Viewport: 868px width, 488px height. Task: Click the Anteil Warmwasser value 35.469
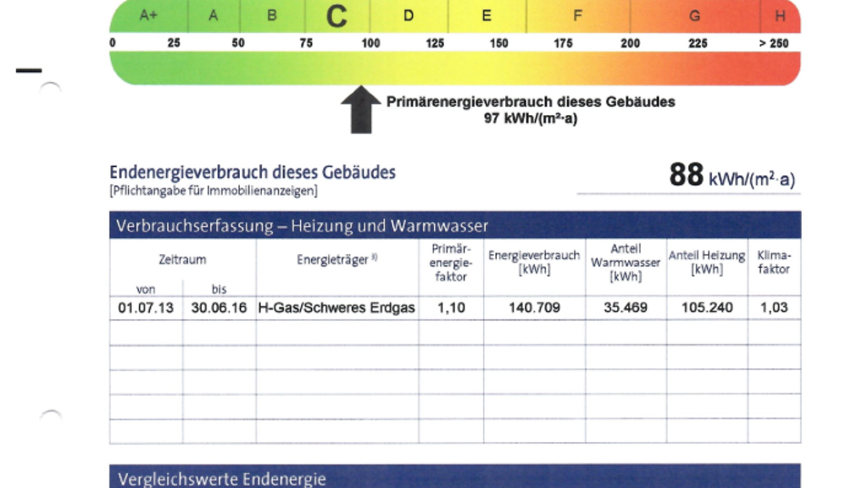click(x=625, y=308)
